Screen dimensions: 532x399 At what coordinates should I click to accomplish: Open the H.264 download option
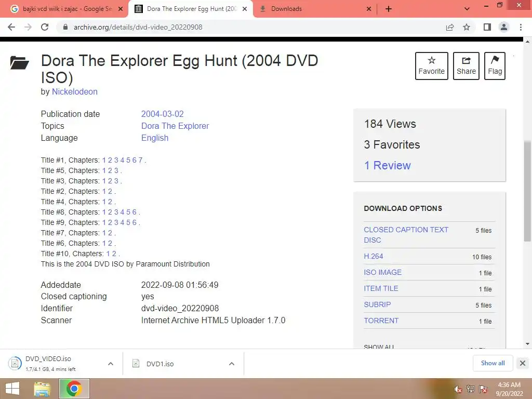click(x=374, y=256)
